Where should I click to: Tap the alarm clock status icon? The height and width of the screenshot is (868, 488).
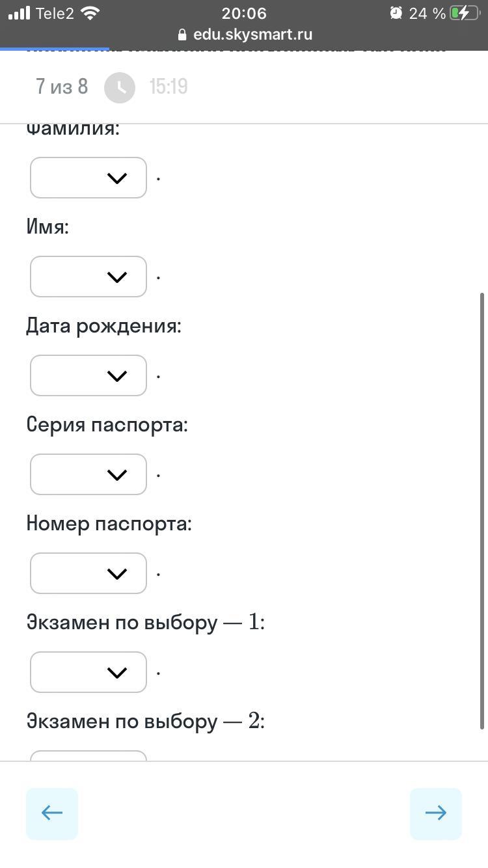point(396,13)
